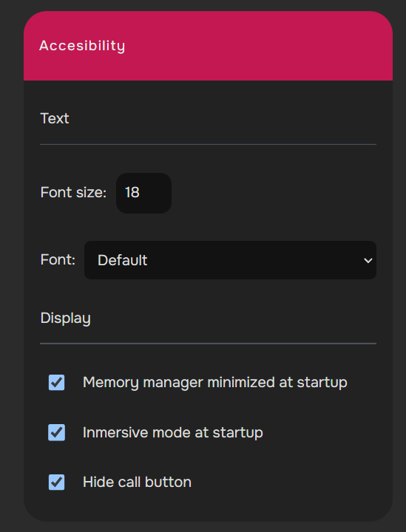
Task: Select the Display section heading
Action: 66,318
